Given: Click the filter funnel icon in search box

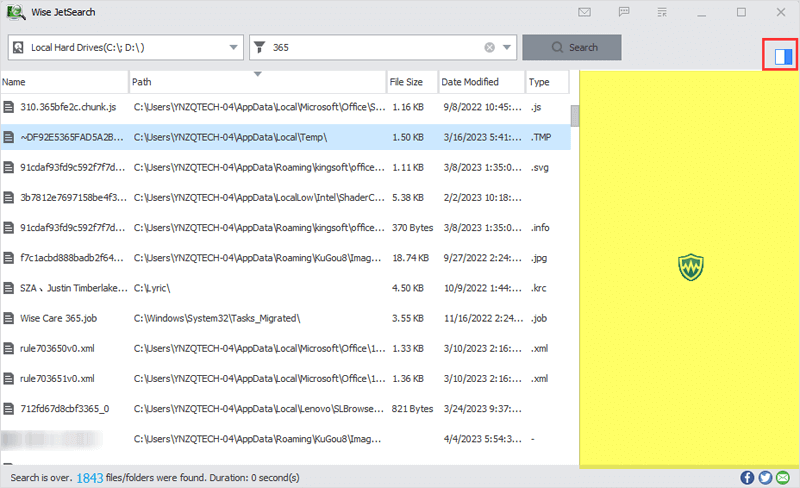Looking at the screenshot, I should [x=260, y=47].
